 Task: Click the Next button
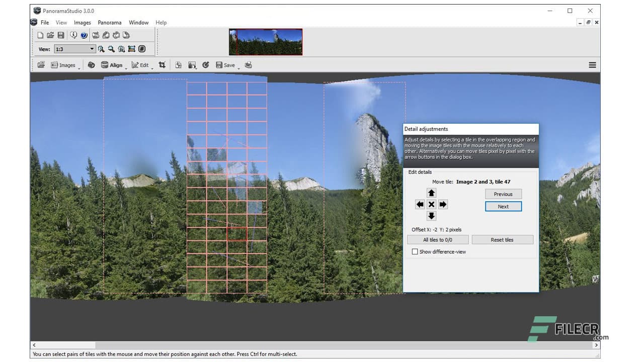503,206
